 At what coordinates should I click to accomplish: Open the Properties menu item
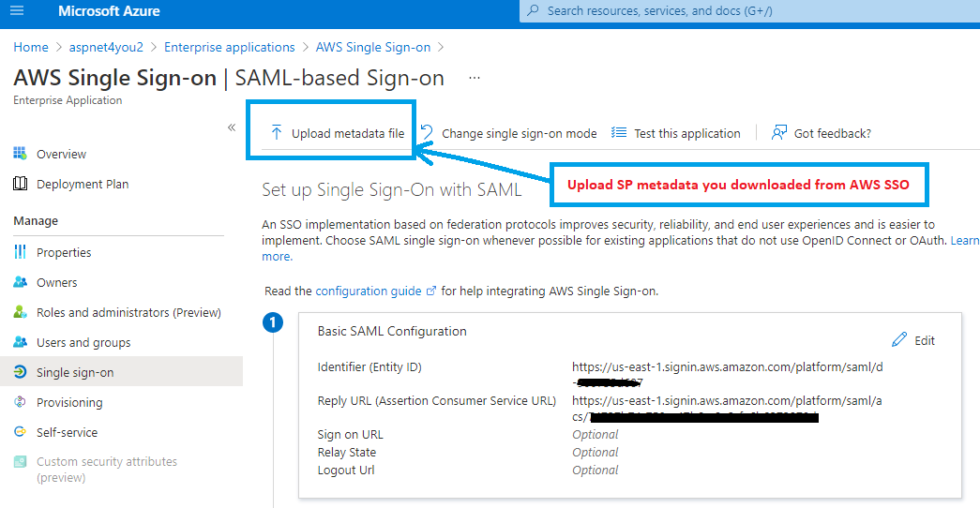click(x=64, y=252)
